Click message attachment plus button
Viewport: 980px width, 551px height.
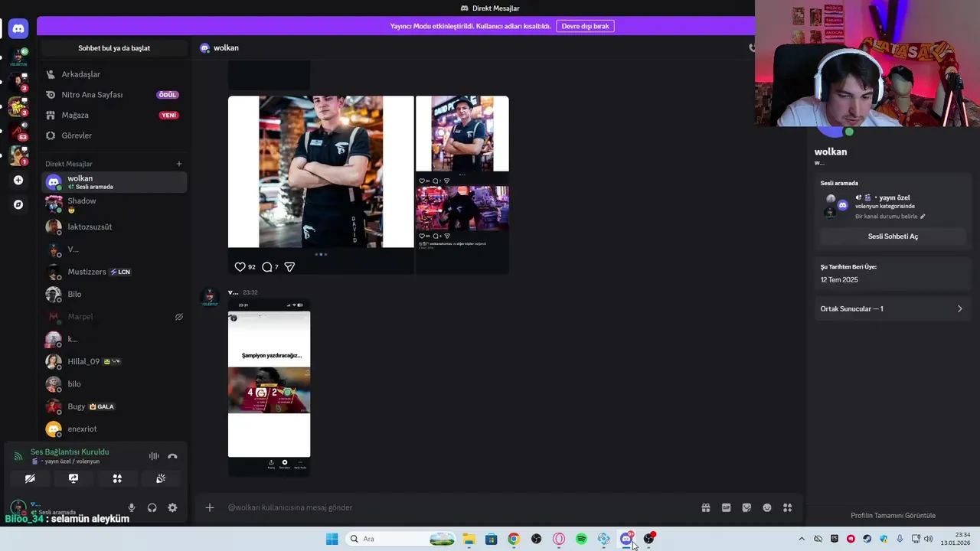pyautogui.click(x=209, y=507)
